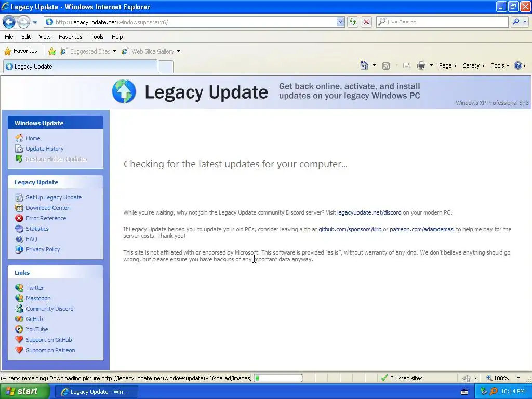Image resolution: width=532 pixels, height=399 pixels.
Task: Click the Favorites star button
Action: pos(20,51)
